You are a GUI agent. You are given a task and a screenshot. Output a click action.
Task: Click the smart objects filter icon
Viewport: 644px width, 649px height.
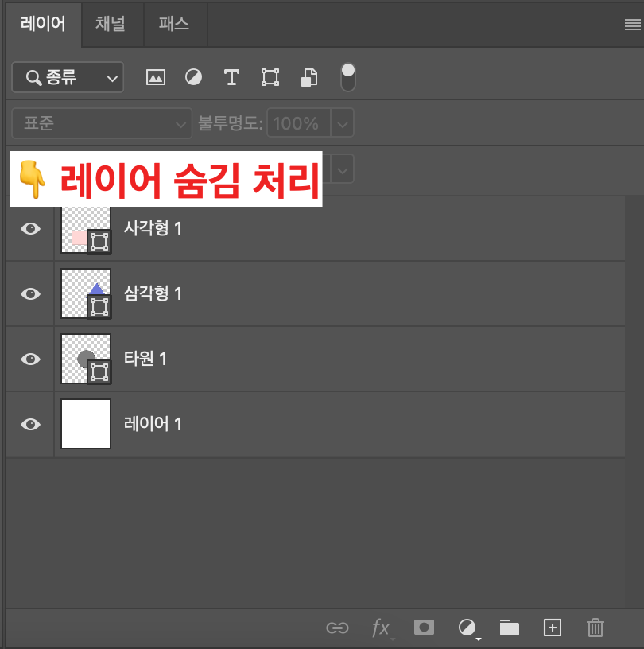click(x=308, y=77)
